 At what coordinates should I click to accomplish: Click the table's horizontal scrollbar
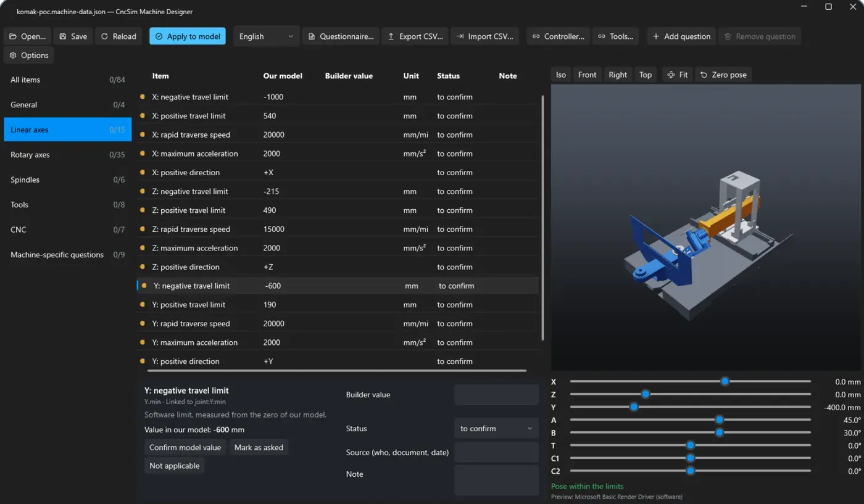pyautogui.click(x=337, y=371)
